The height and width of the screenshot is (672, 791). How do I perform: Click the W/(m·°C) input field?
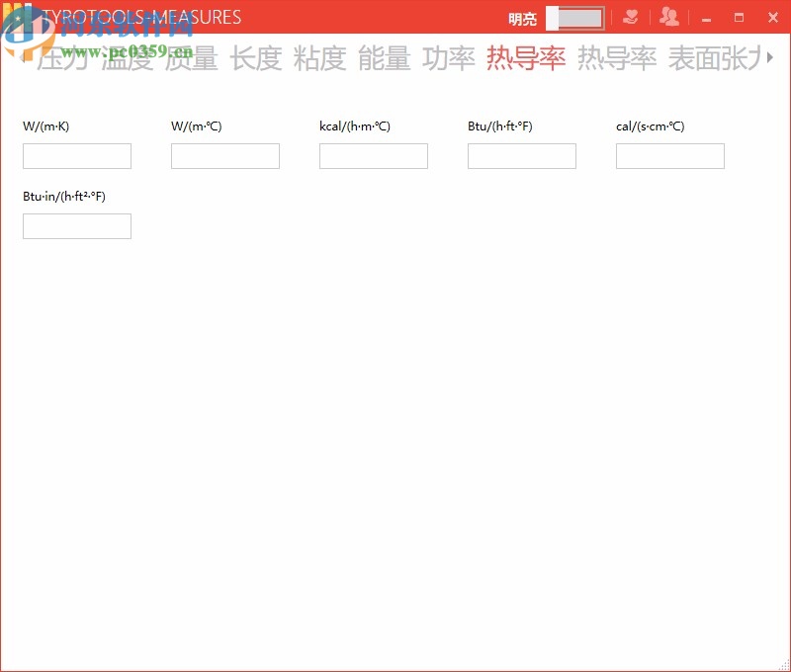tap(224, 155)
